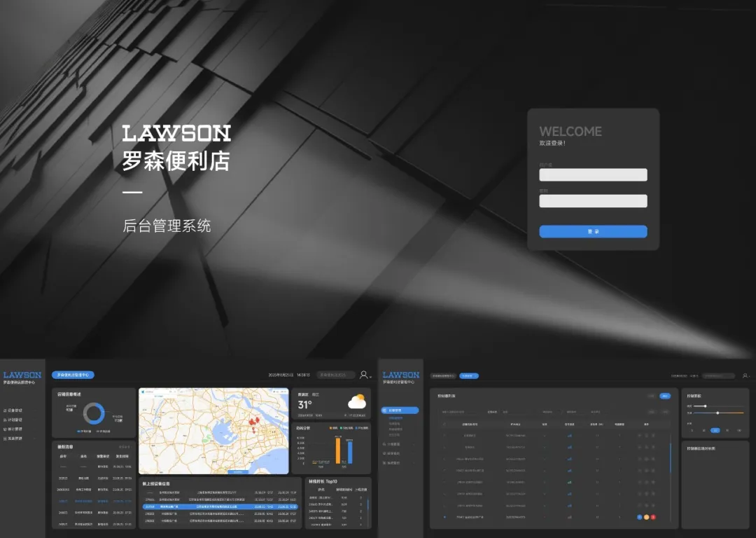Screen dimensions: 756x538
Task: Click the tall orange bar in the bar chart
Action: [x=338, y=450]
